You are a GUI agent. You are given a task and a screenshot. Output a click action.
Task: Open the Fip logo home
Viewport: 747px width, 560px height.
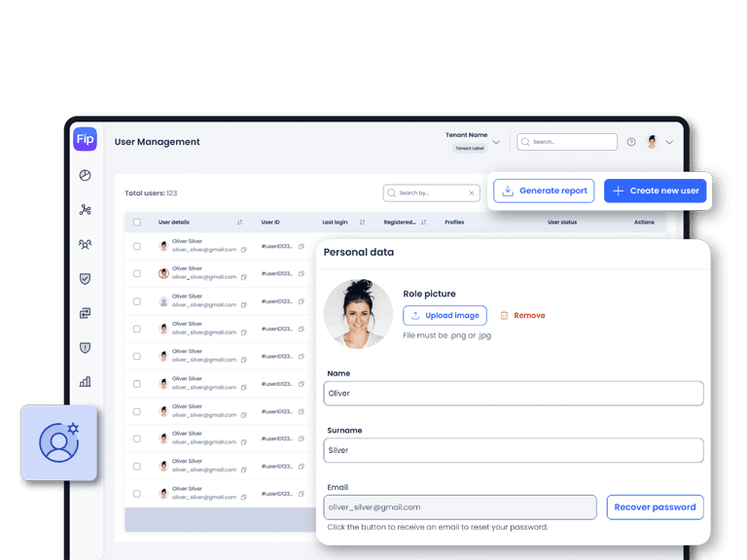pos(86,139)
